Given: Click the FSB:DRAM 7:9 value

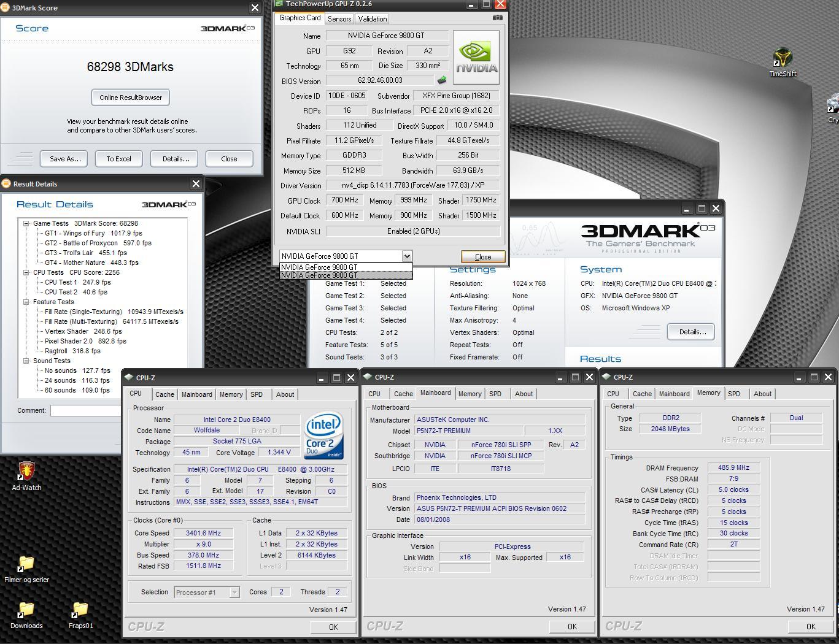Looking at the screenshot, I should point(734,478).
